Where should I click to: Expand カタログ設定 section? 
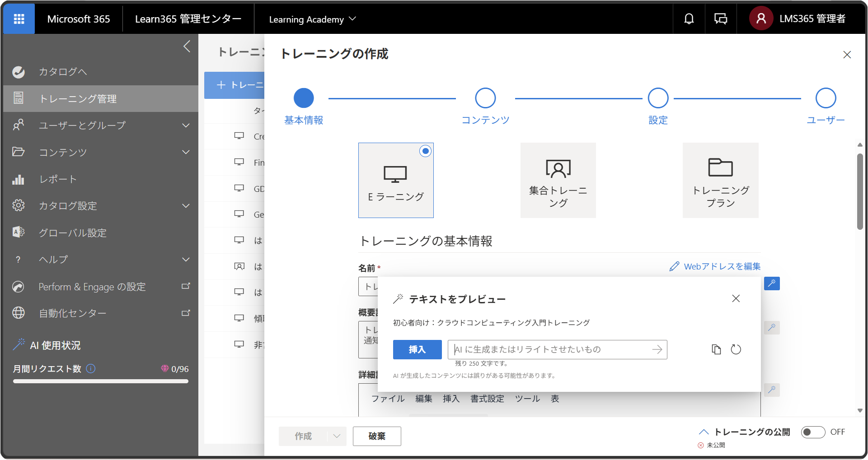pyautogui.click(x=101, y=206)
